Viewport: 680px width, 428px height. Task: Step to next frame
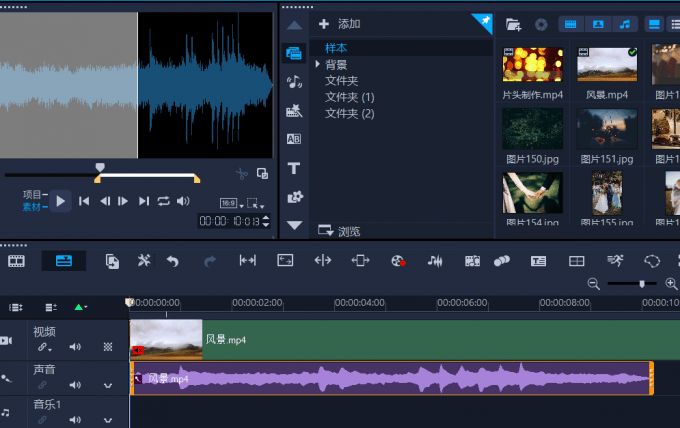123,201
